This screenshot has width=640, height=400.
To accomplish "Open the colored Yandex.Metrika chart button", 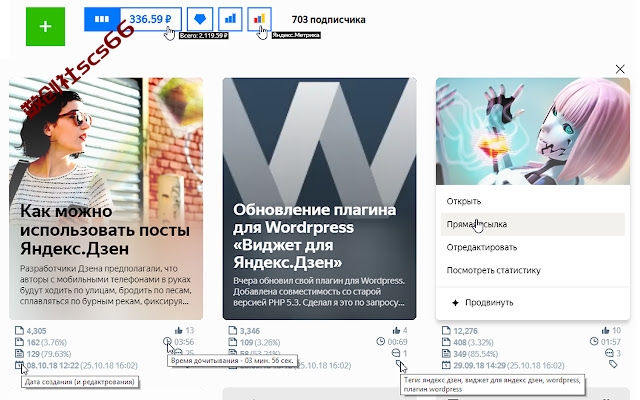I will pos(260,19).
